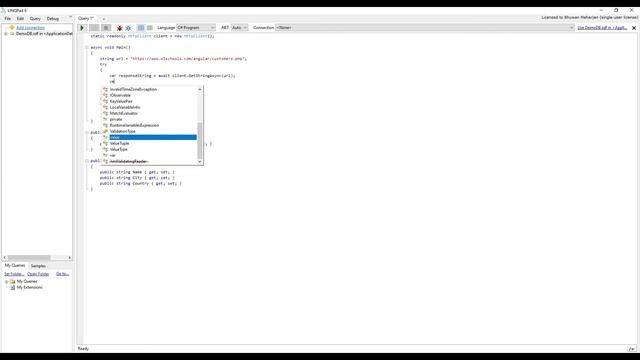Screen dimensions: 640x360
Task: Click the My Extensions file icon
Action: pyautogui.click(x=13, y=287)
